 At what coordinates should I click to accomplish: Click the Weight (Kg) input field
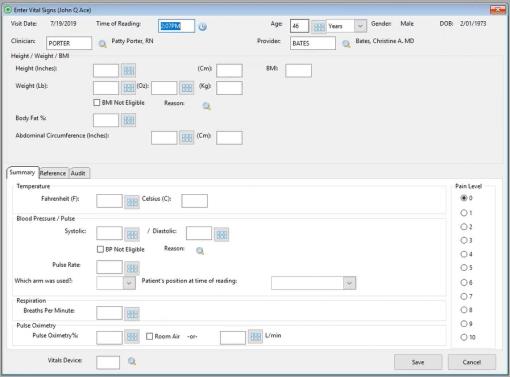229,88
